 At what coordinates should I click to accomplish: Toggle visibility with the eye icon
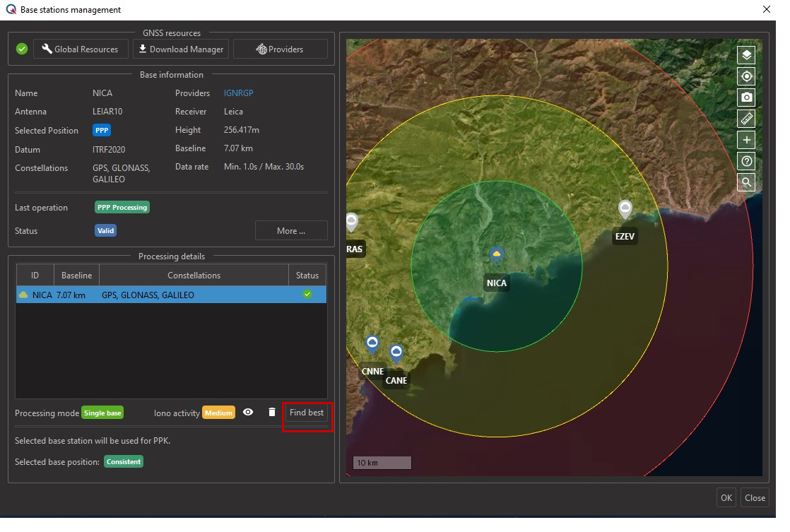pos(248,413)
